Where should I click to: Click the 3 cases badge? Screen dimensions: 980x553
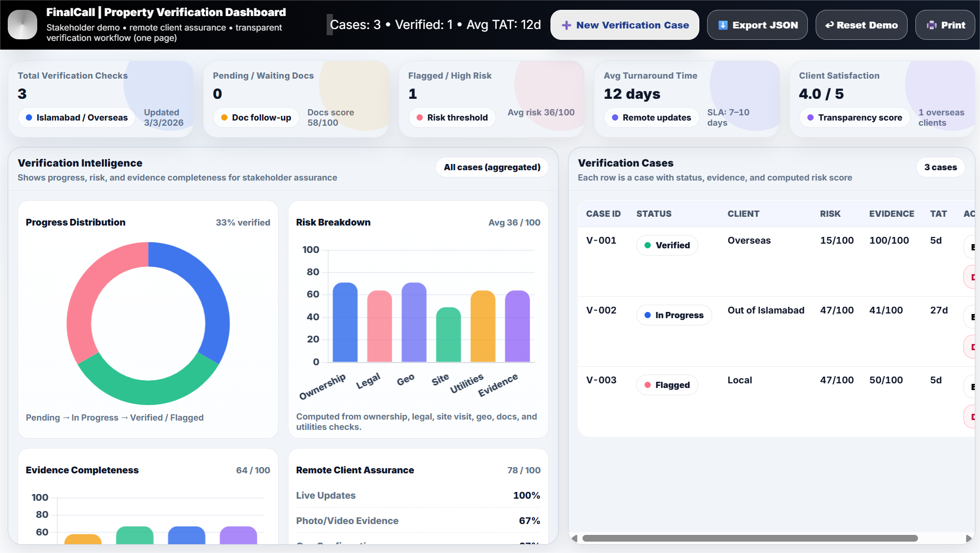click(x=940, y=167)
